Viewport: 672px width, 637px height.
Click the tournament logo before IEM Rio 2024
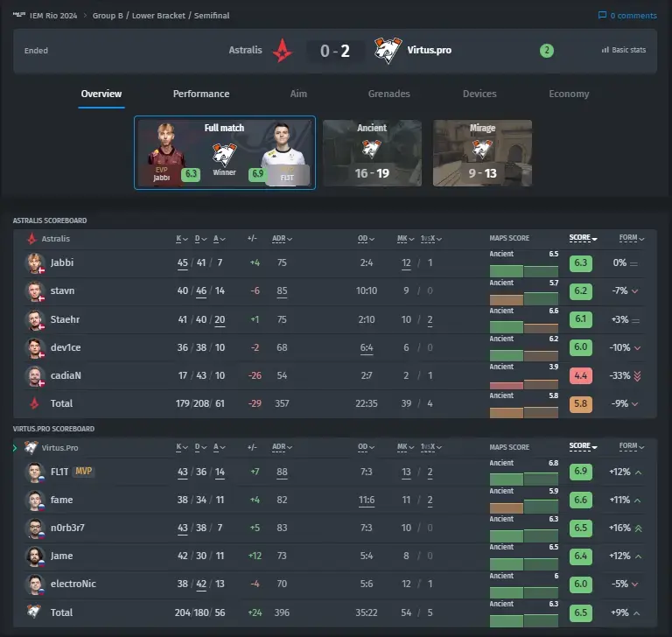[x=19, y=15]
